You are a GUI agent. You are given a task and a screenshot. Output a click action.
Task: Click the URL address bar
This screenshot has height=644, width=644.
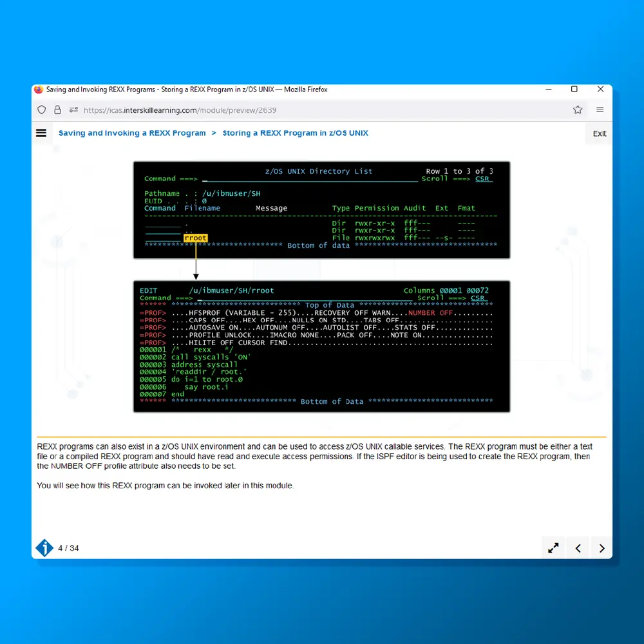coord(322,110)
